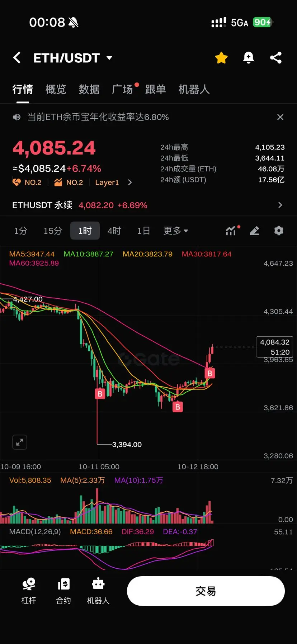This screenshot has width=297, height=644.
Task: Open chart settings gear
Action: click(x=279, y=231)
